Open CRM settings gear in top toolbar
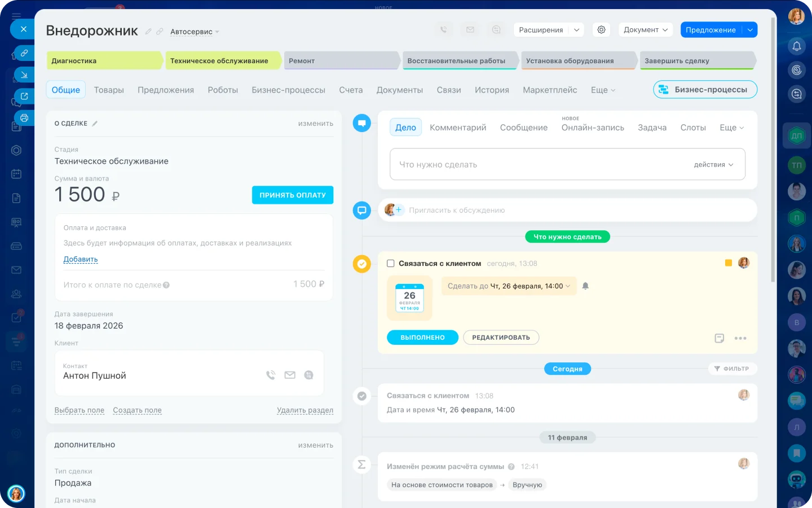Image resolution: width=812 pixels, height=508 pixels. [601, 29]
